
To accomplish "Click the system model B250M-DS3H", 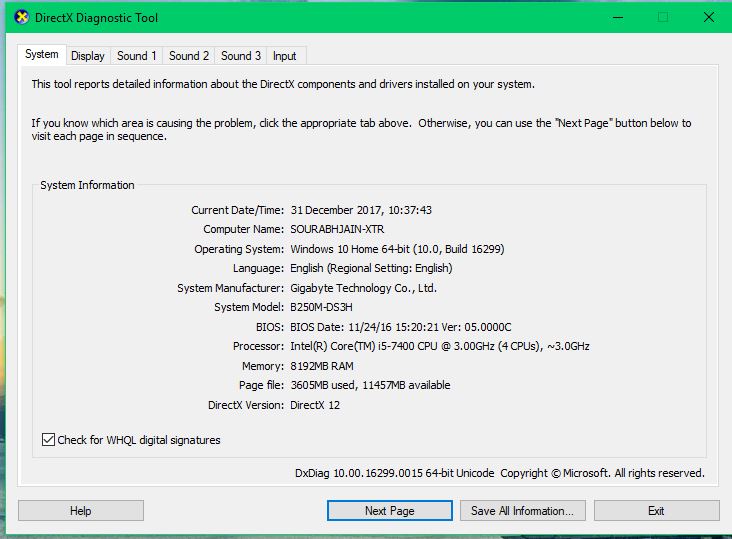I will [321, 307].
